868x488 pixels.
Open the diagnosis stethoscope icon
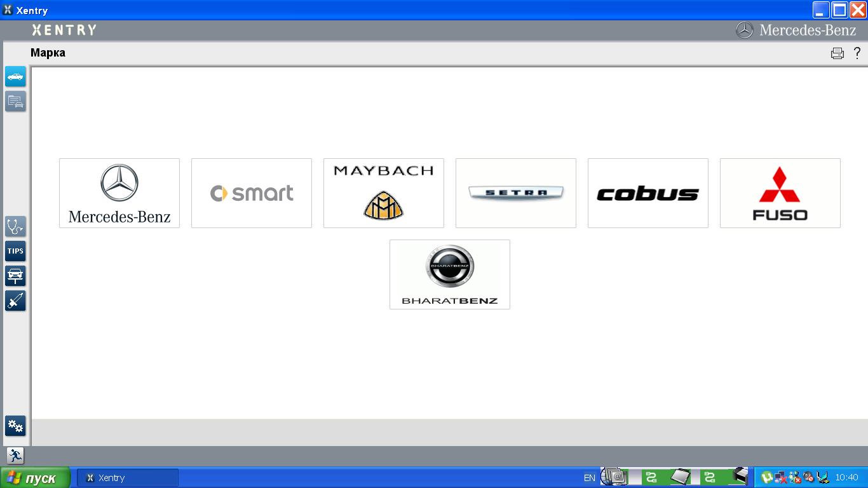(x=15, y=226)
